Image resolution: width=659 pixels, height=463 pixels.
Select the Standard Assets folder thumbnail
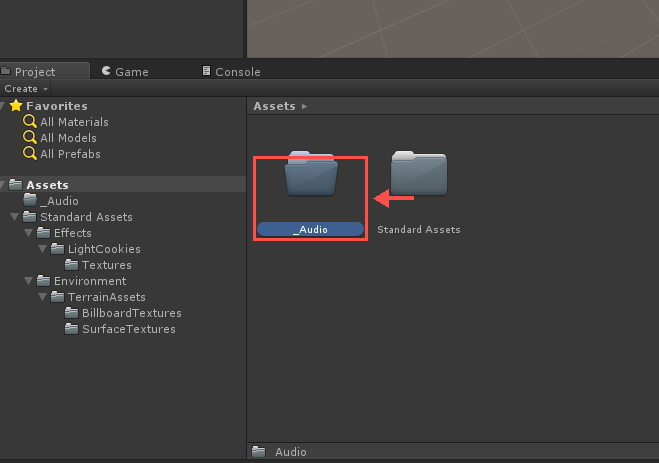(419, 173)
